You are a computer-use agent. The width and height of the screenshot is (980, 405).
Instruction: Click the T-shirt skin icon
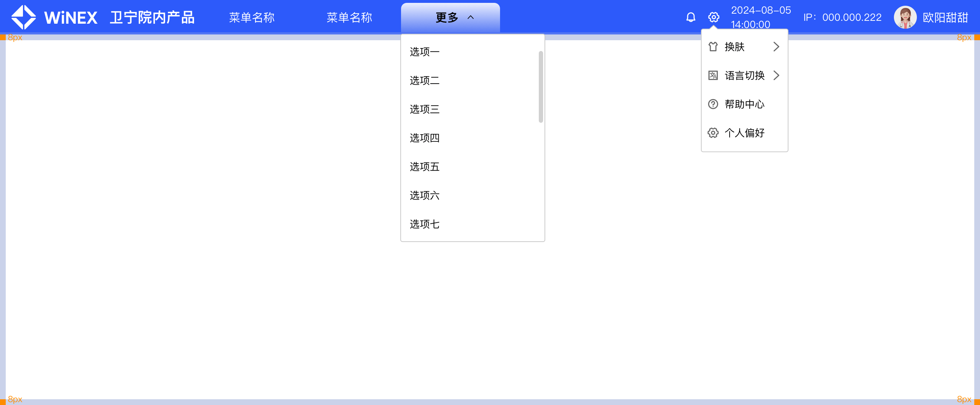pyautogui.click(x=713, y=46)
